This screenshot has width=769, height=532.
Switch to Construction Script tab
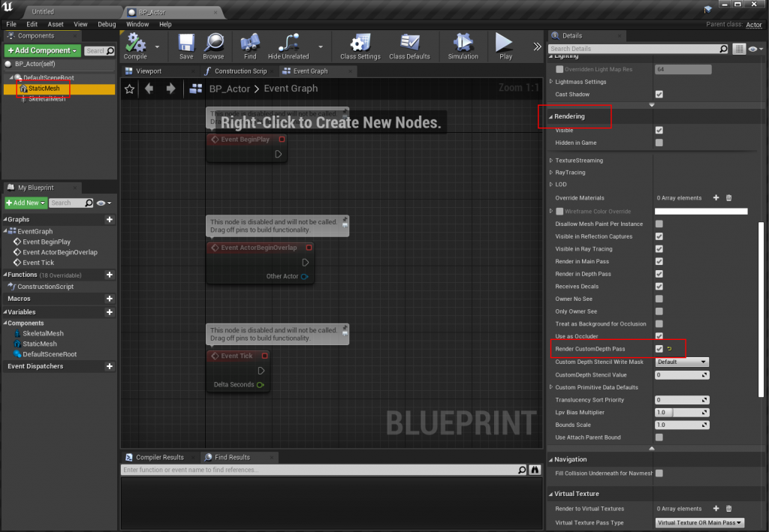pyautogui.click(x=240, y=71)
